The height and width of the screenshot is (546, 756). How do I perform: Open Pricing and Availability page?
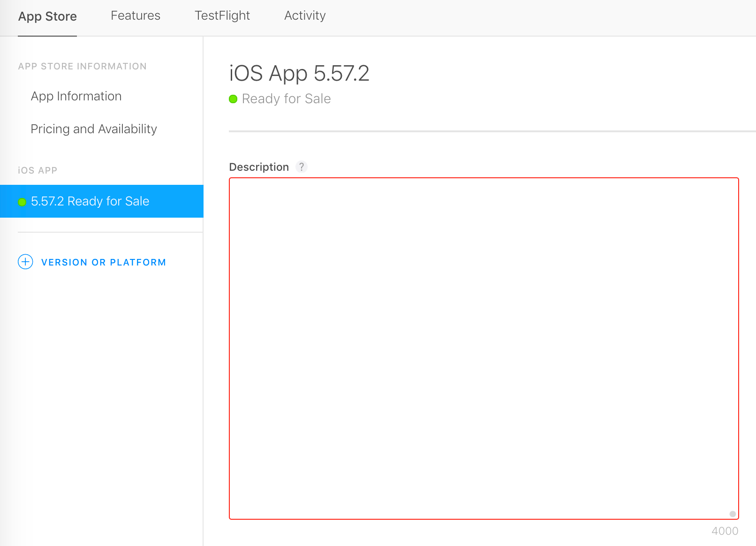[94, 129]
